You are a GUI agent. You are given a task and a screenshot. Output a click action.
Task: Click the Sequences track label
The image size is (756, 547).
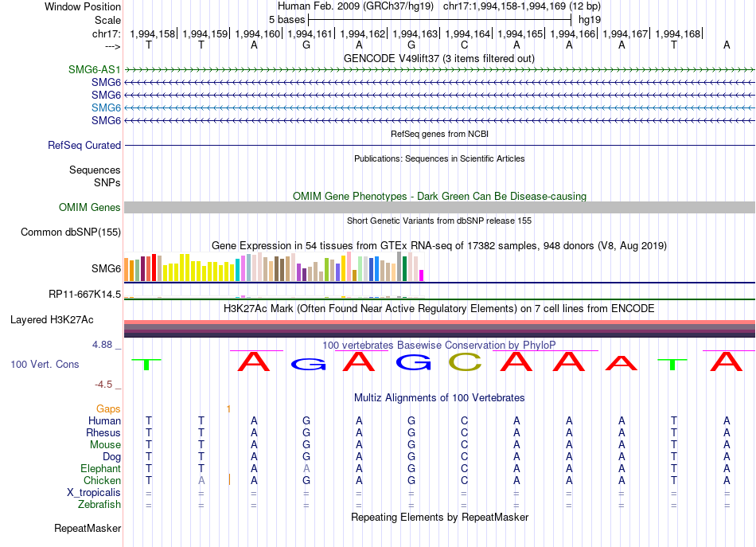pos(95,170)
